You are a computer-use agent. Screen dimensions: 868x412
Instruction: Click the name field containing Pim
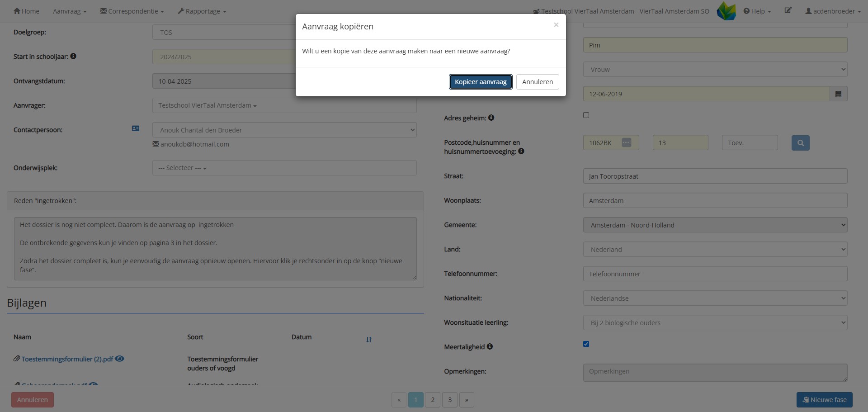pyautogui.click(x=715, y=45)
